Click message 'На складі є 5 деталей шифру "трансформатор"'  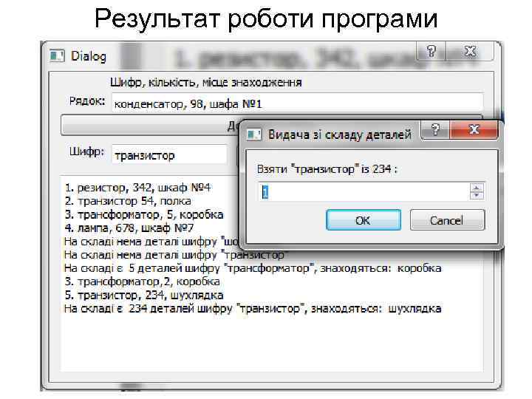(x=190, y=268)
